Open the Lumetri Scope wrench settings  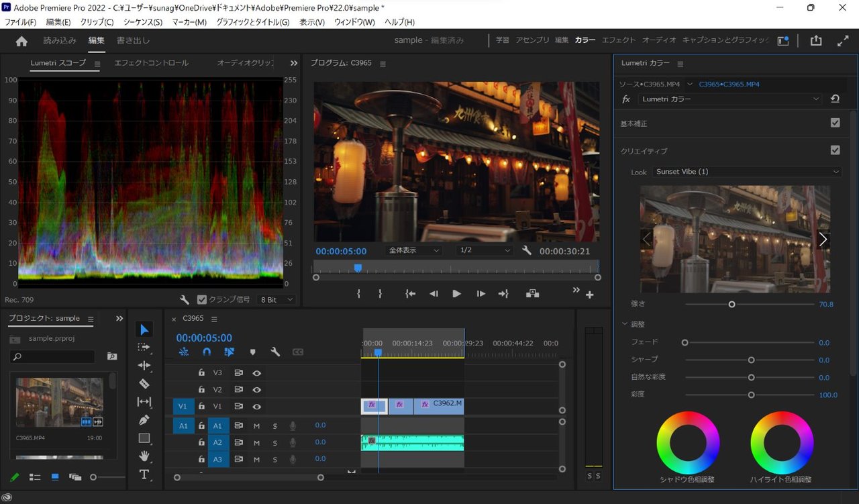click(x=185, y=300)
